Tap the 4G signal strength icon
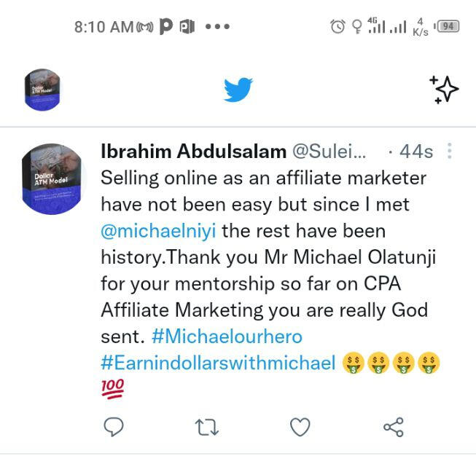This screenshot has height=456, width=476. [x=376, y=26]
